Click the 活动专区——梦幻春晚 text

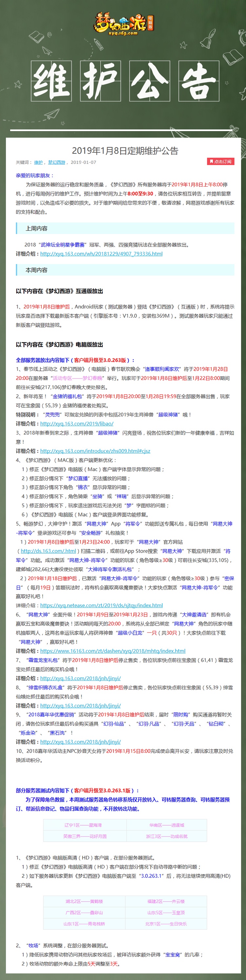point(77,378)
